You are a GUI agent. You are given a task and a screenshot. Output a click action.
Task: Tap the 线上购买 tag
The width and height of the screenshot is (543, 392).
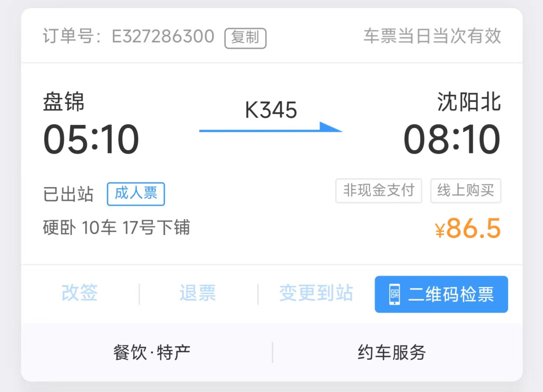point(466,191)
